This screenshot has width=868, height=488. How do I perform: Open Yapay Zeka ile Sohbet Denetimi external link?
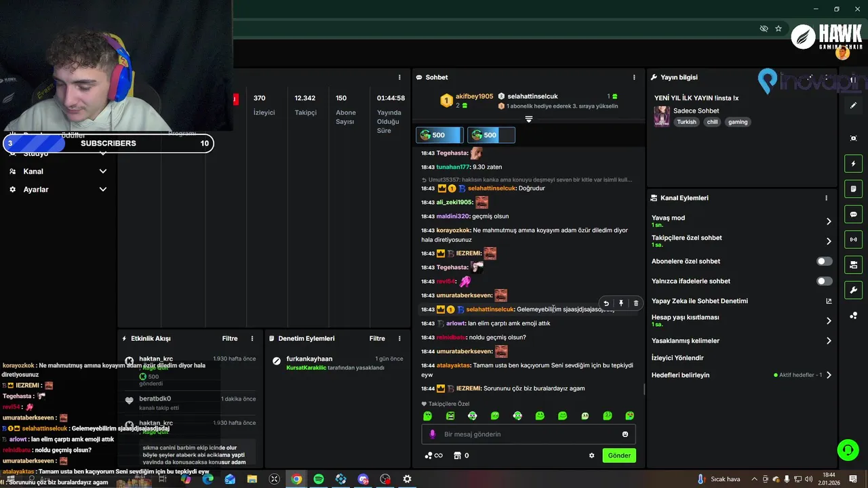829,301
